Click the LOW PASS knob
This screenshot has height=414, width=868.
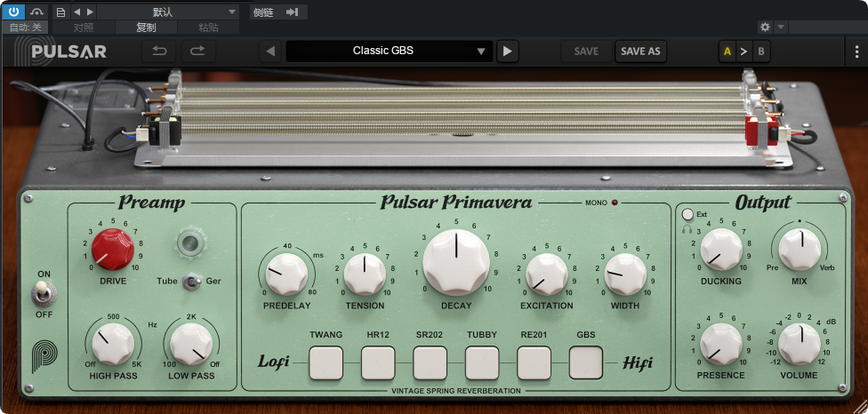(x=191, y=344)
